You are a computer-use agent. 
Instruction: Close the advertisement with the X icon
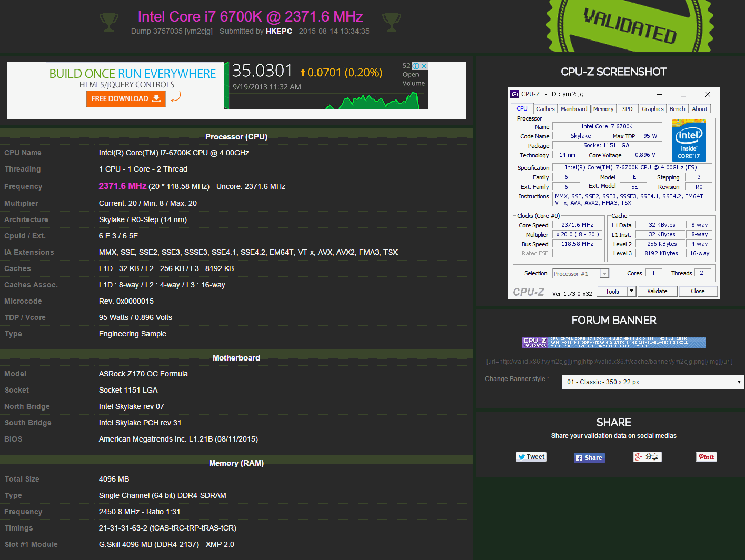[x=424, y=66]
